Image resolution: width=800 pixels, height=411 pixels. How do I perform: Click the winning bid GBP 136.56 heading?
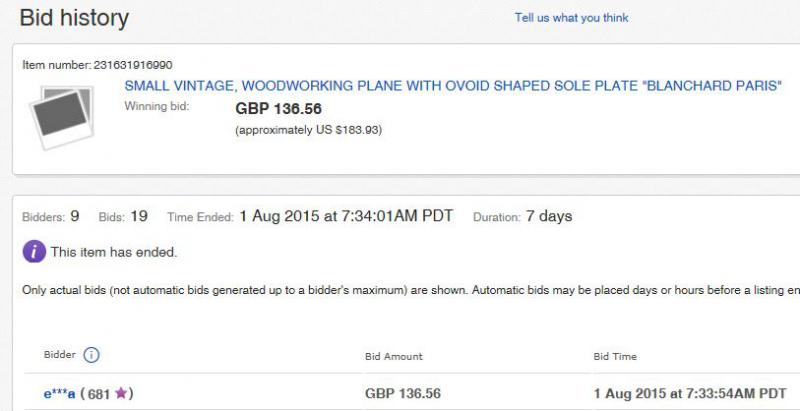(279, 109)
